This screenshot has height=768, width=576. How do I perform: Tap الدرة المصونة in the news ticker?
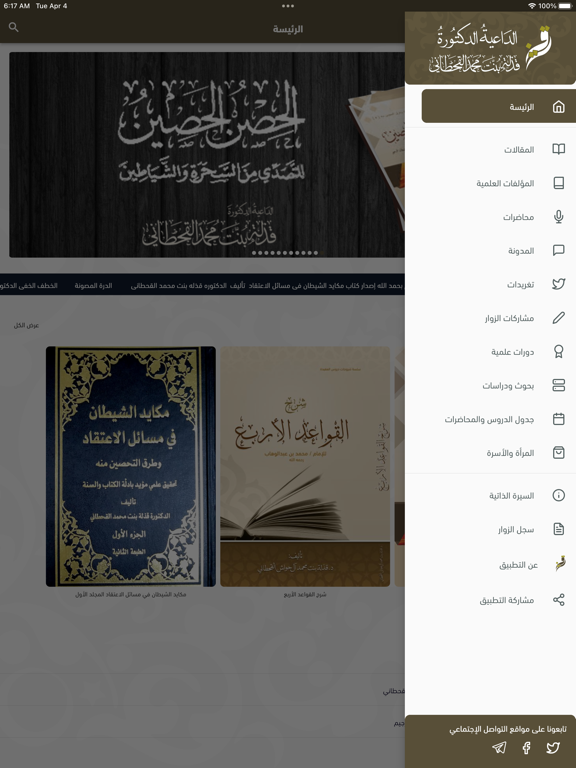point(93,286)
